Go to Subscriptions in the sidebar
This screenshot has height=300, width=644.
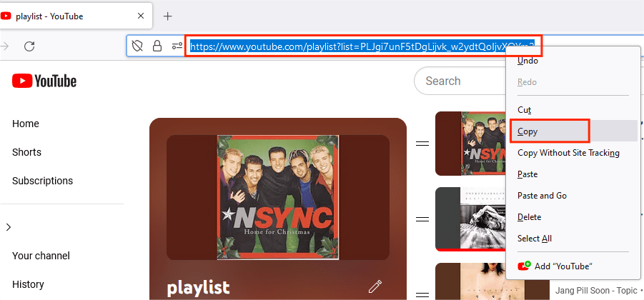pos(42,181)
